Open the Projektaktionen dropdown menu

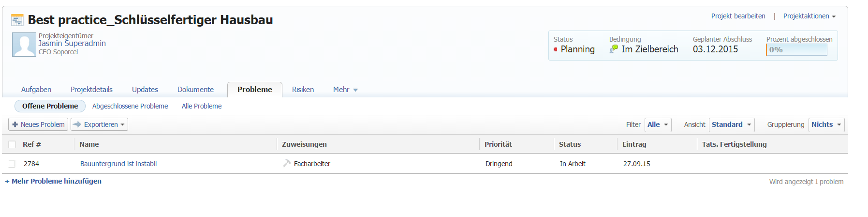pyautogui.click(x=809, y=16)
